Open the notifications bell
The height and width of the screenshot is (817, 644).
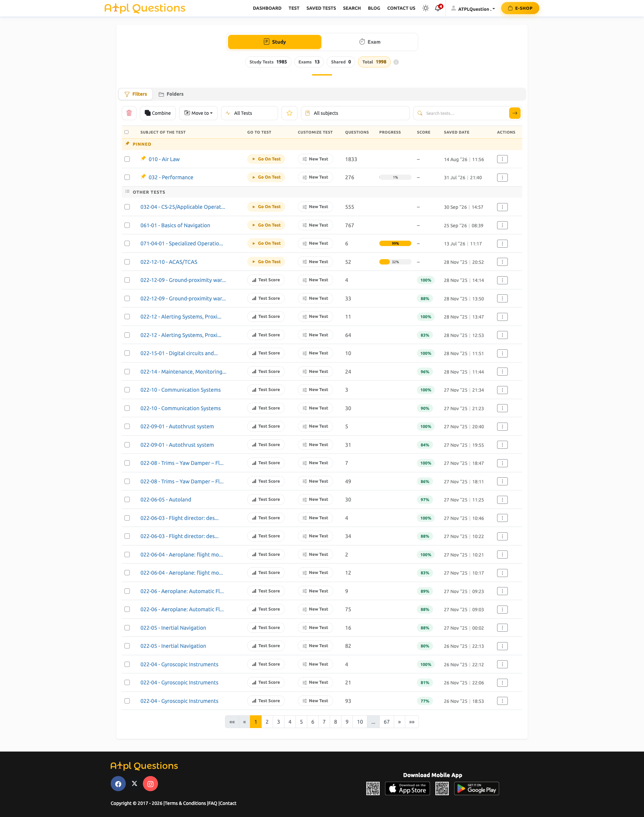[438, 8]
